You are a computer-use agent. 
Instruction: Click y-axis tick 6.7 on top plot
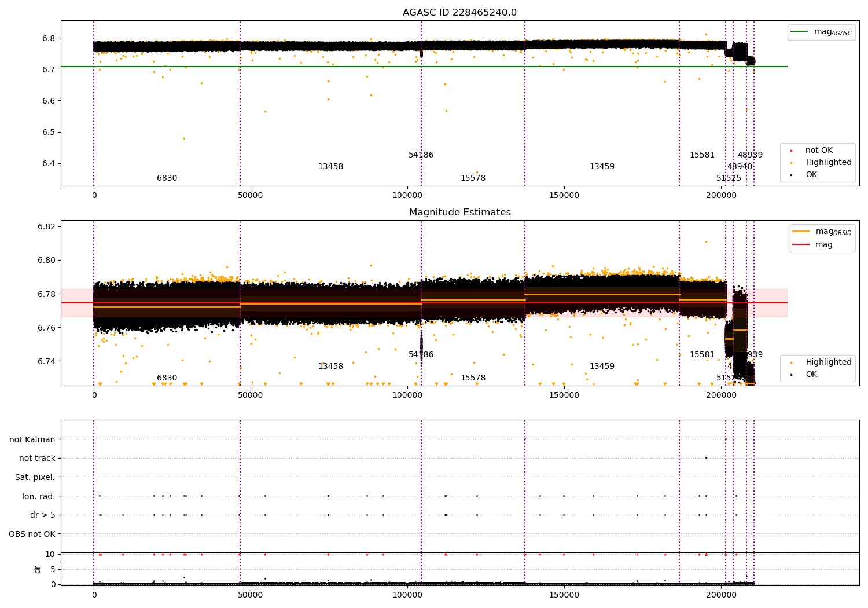49,69
